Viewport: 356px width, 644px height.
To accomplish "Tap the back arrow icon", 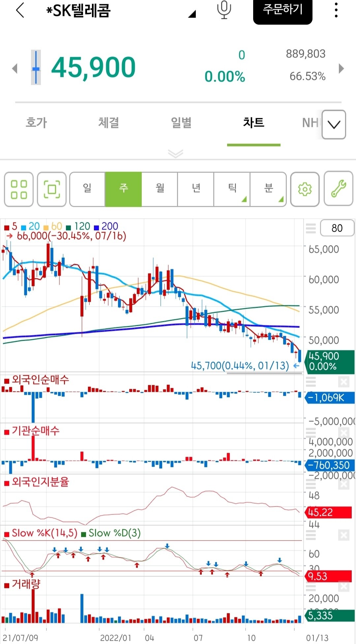I will 20,10.
